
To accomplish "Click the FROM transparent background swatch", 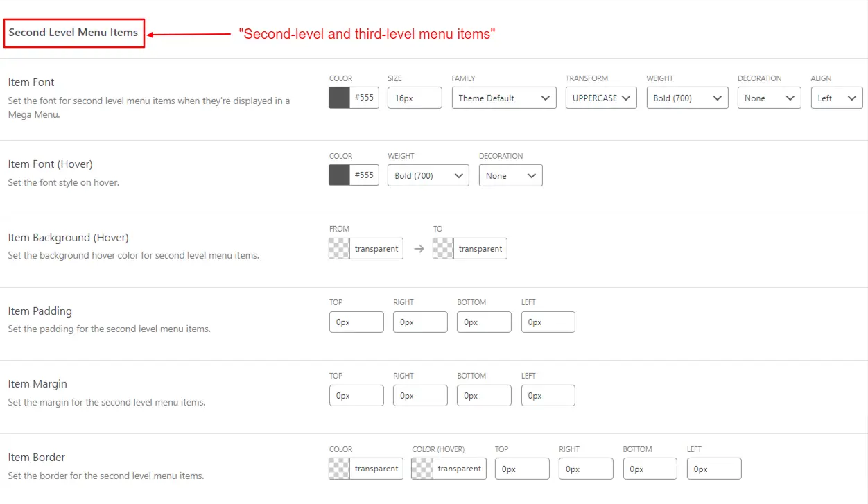I will (x=338, y=248).
